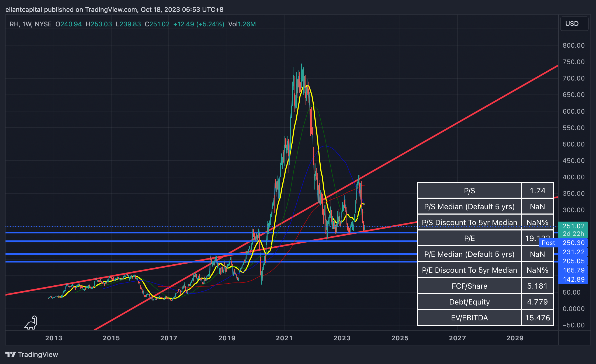This screenshot has height=364, width=596.
Task: Click the blue 142.89 price level label
Action: [x=573, y=279]
